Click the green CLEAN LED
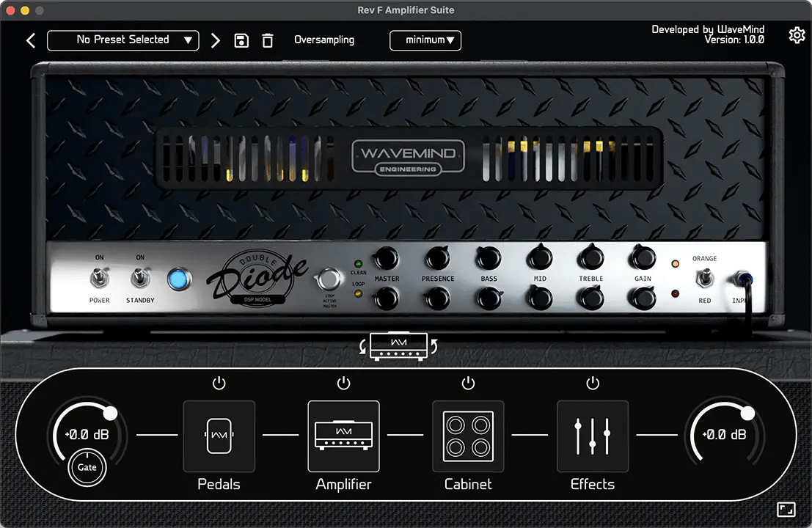 (x=358, y=263)
